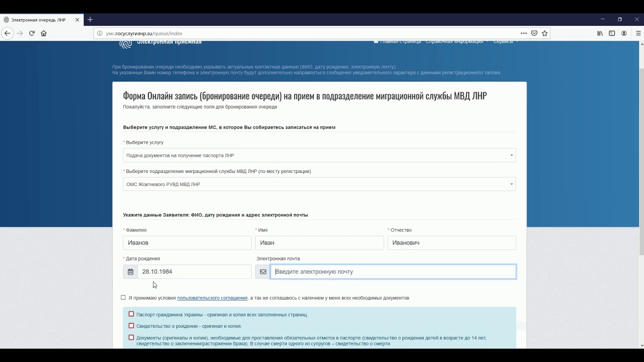Close the Электронная очередь ЛНР tab
644x362 pixels.
[77, 20]
